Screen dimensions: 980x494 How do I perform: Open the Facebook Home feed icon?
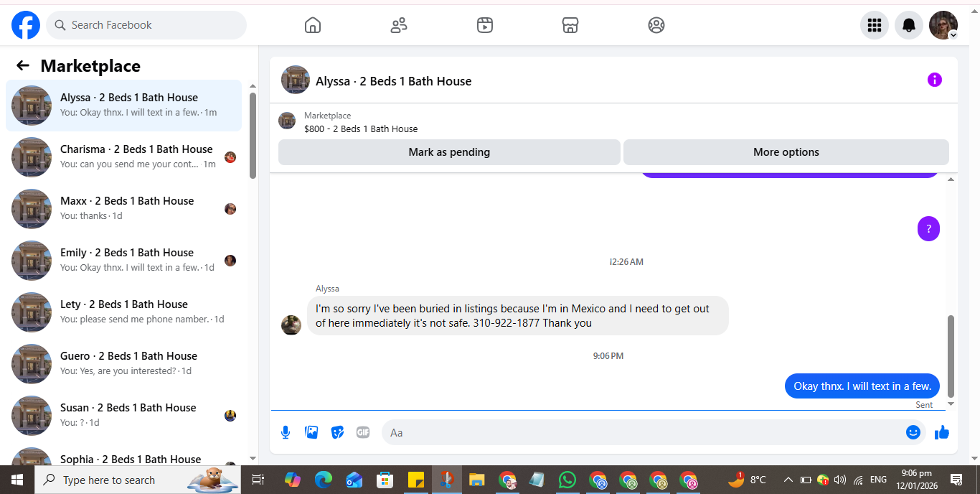click(313, 25)
